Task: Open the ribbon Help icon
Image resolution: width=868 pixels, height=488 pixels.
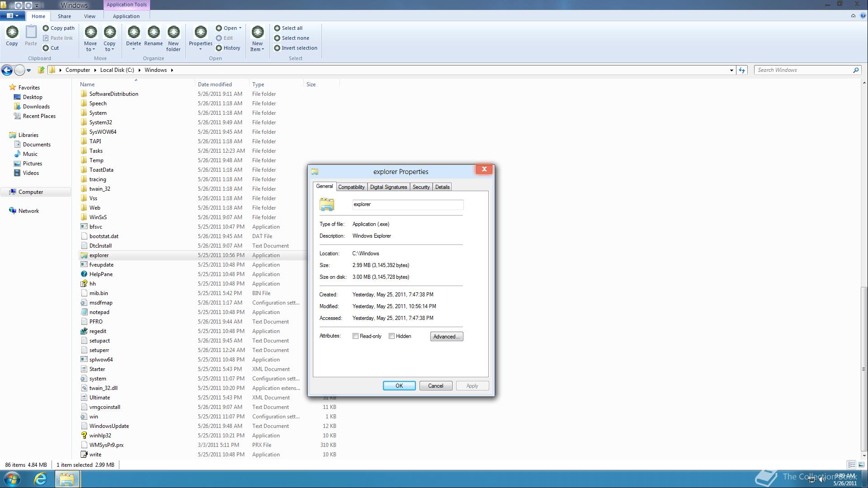Action: [x=863, y=16]
